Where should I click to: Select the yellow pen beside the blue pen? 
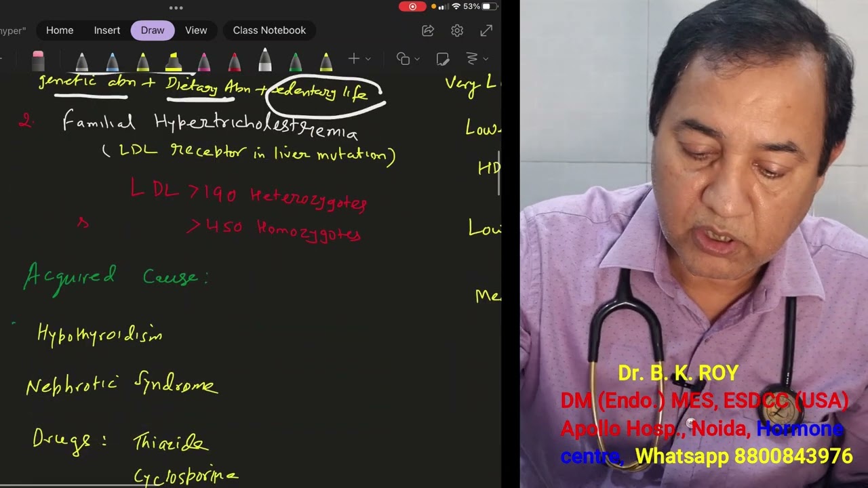(x=142, y=62)
